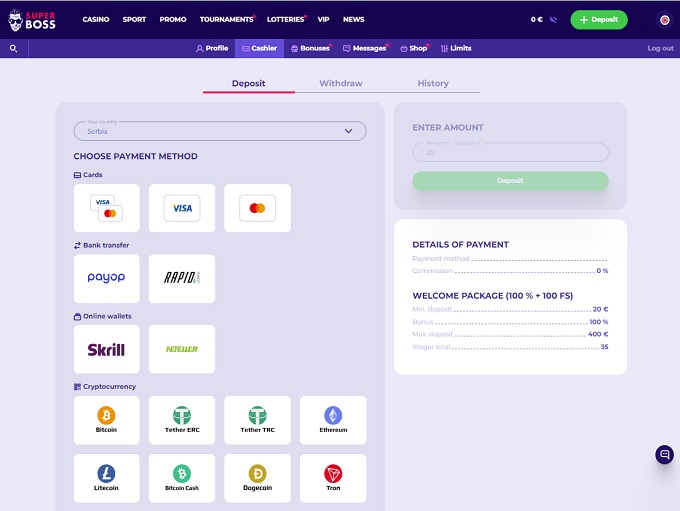The width and height of the screenshot is (680, 511).
Task: Select Neteller wallet option
Action: point(182,350)
